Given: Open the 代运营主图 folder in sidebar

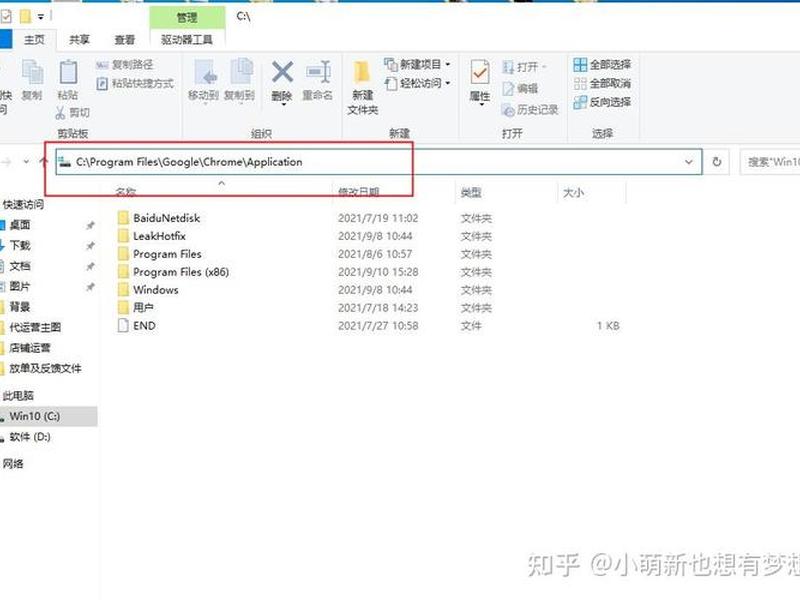Looking at the screenshot, I should (x=35, y=327).
